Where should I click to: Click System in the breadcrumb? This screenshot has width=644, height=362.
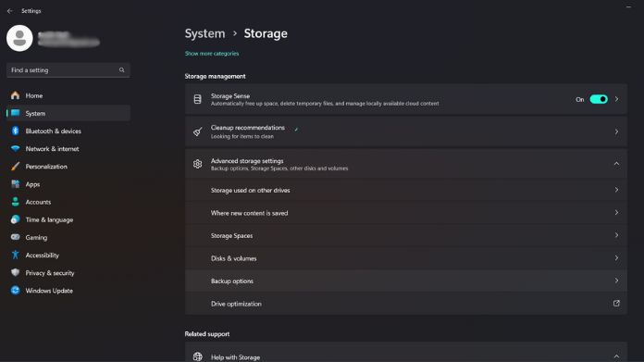pyautogui.click(x=204, y=33)
